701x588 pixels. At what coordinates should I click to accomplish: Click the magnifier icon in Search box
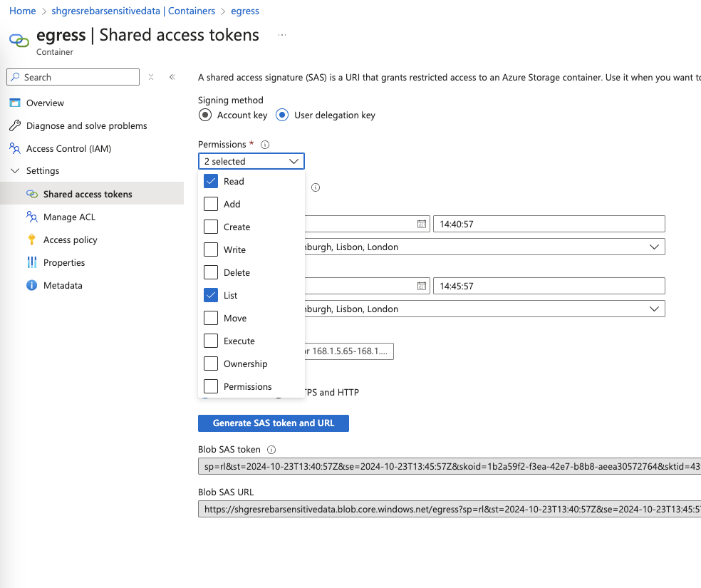[x=16, y=77]
